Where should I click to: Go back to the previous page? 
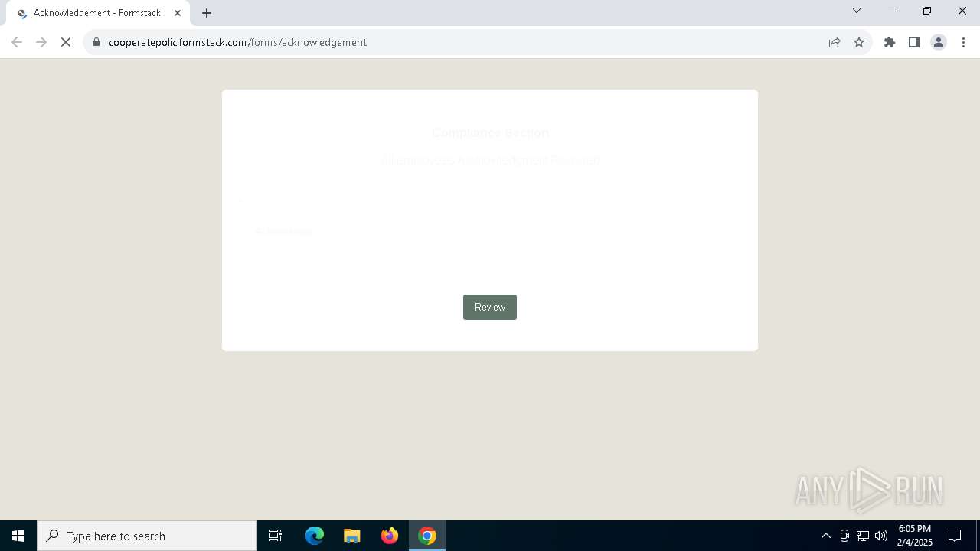coord(17,42)
